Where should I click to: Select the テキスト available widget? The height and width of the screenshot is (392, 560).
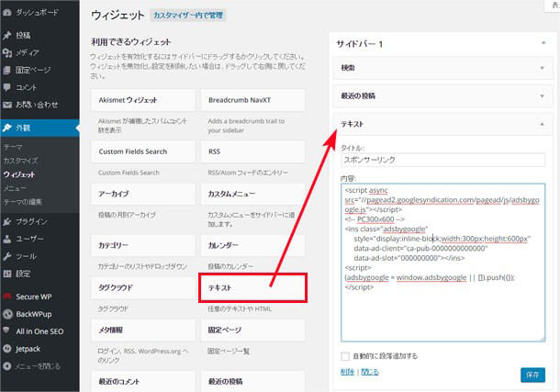[x=253, y=287]
